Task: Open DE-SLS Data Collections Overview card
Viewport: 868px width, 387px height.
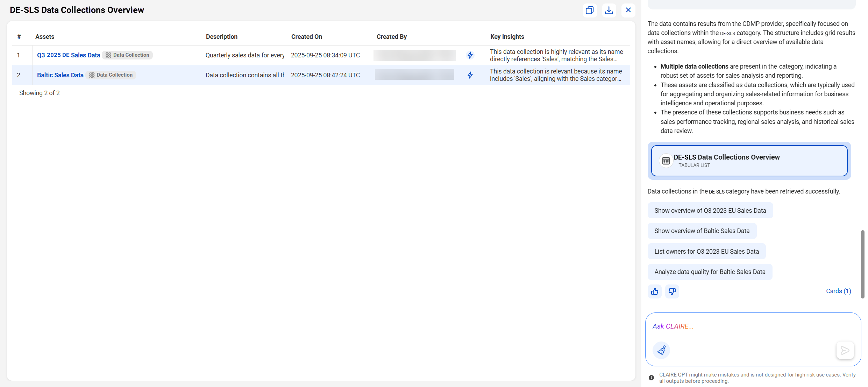Action: tap(749, 161)
